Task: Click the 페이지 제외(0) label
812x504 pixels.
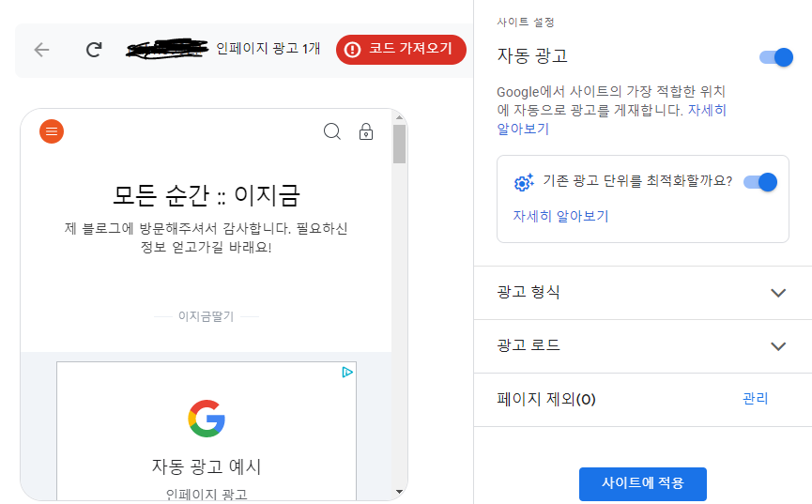Action: pos(546,400)
